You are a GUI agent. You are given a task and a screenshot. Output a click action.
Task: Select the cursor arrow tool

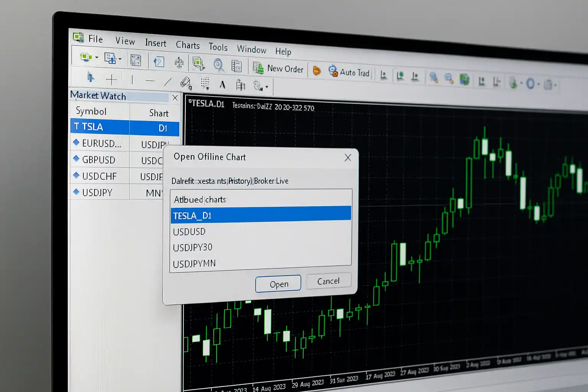point(91,77)
